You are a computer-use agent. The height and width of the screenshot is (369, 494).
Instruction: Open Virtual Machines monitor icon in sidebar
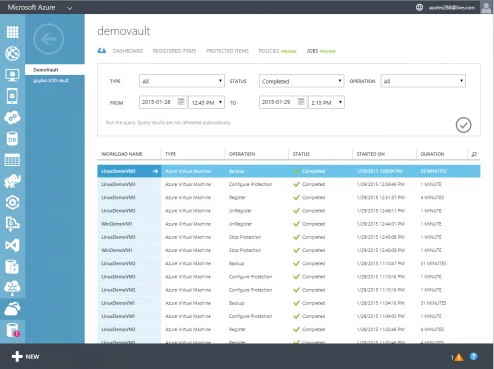(x=12, y=75)
